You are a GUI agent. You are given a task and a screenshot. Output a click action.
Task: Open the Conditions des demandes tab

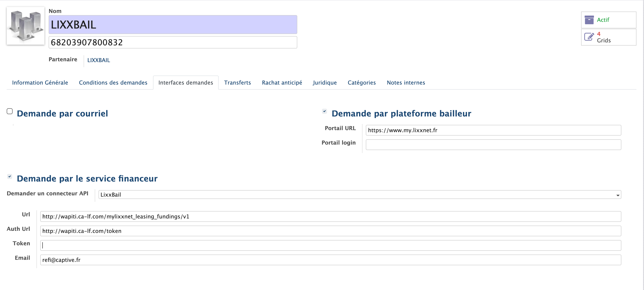(x=113, y=82)
